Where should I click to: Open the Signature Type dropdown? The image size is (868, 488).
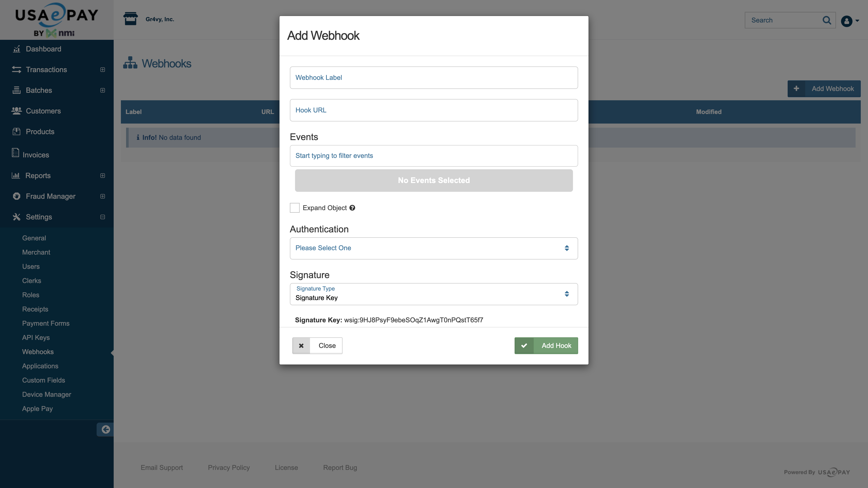(x=434, y=294)
